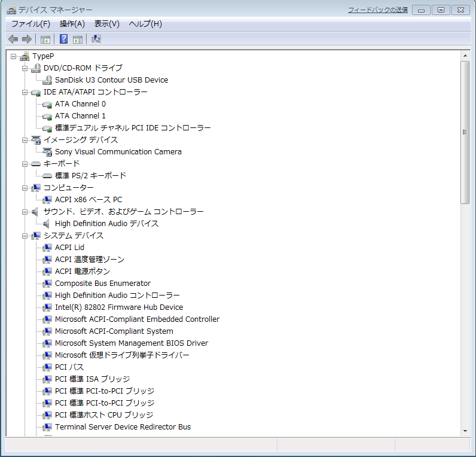
Task: Collapse the サウンド、ビデオ、およびゲーム コントローラー node
Action: pos(25,212)
